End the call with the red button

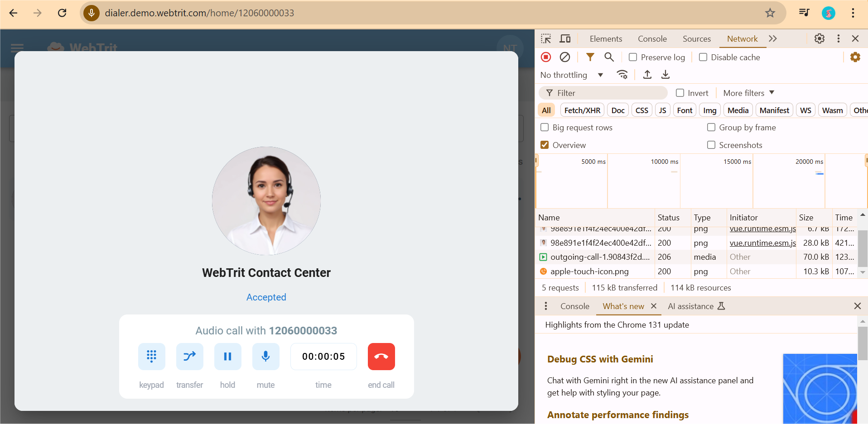381,356
